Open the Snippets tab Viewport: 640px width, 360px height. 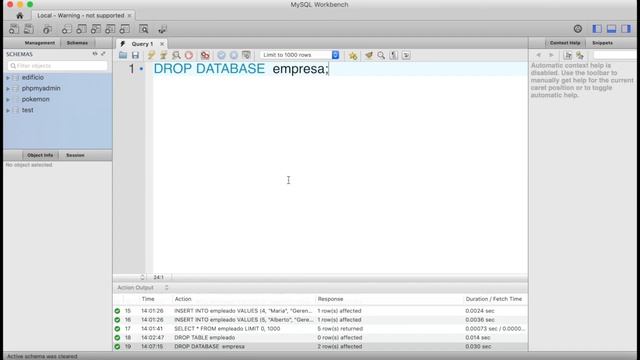coord(602,43)
